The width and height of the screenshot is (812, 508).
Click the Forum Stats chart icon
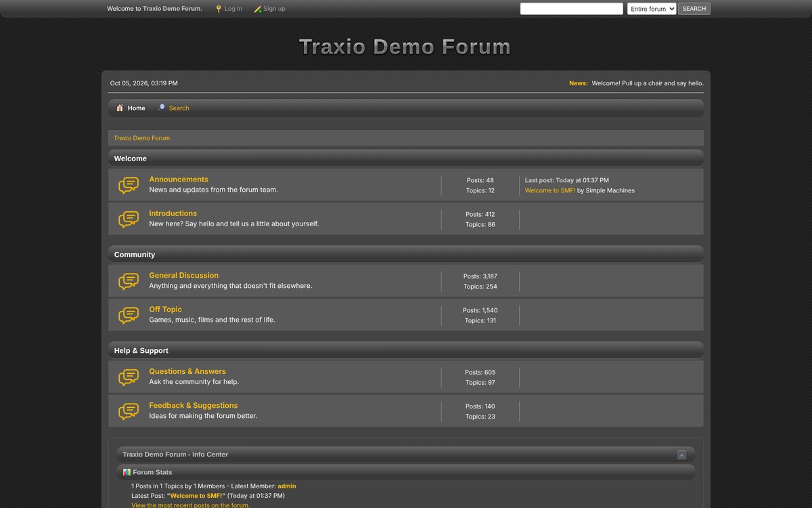coord(127,472)
